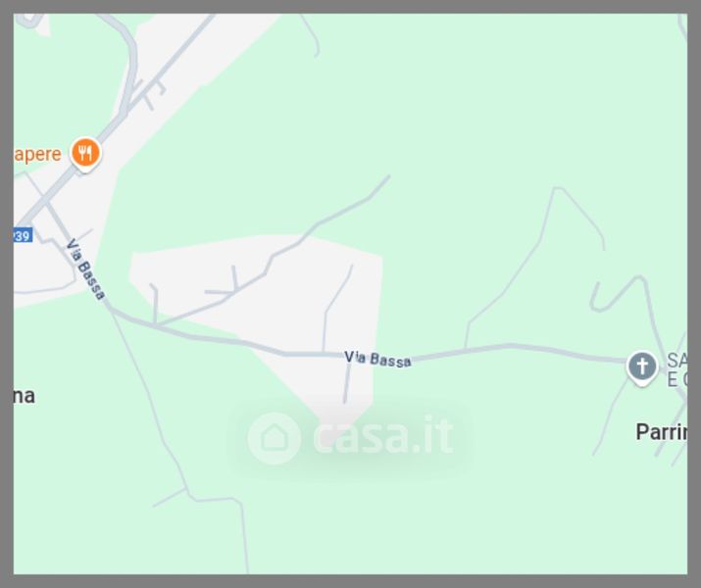Click the blue P39 road shield

click(22, 235)
